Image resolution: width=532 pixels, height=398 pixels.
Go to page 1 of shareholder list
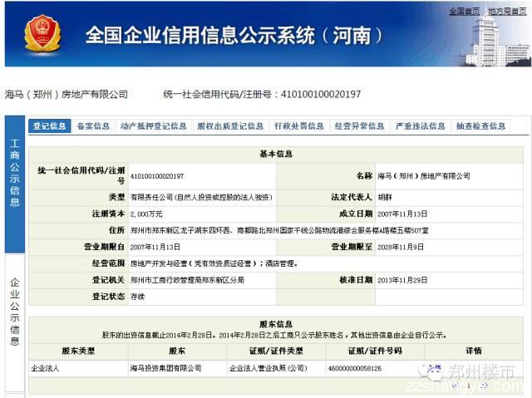(469, 386)
